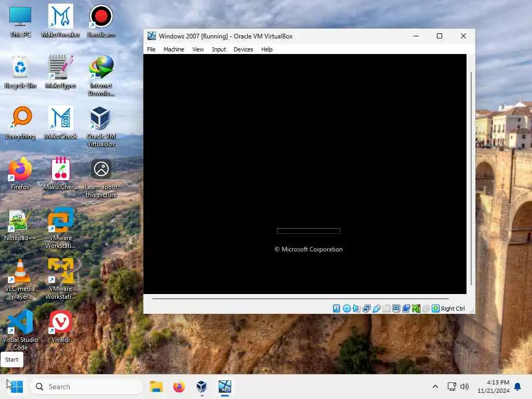Click the Learn about this picture icon
Screen dimensions: 532x399
click(x=101, y=178)
